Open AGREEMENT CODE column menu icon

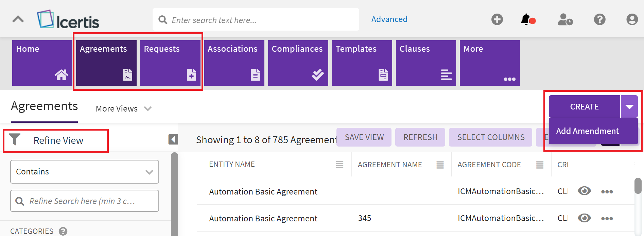[x=539, y=165]
